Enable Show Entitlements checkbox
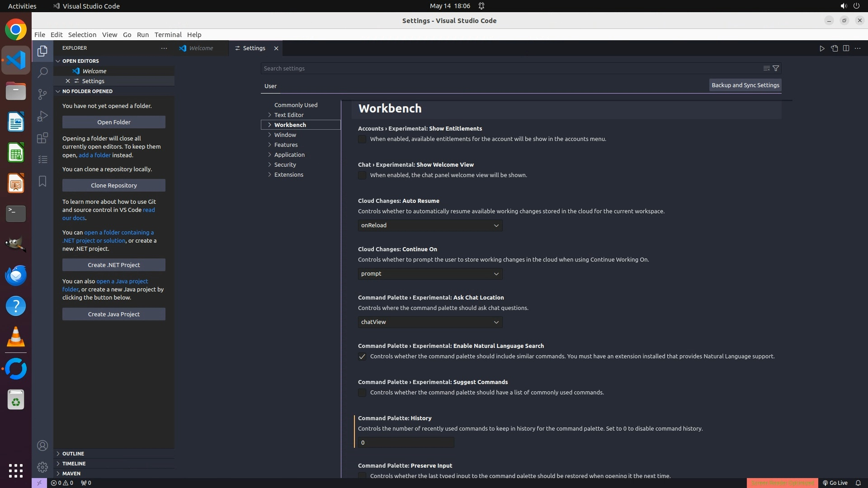The width and height of the screenshot is (868, 488). 362,139
